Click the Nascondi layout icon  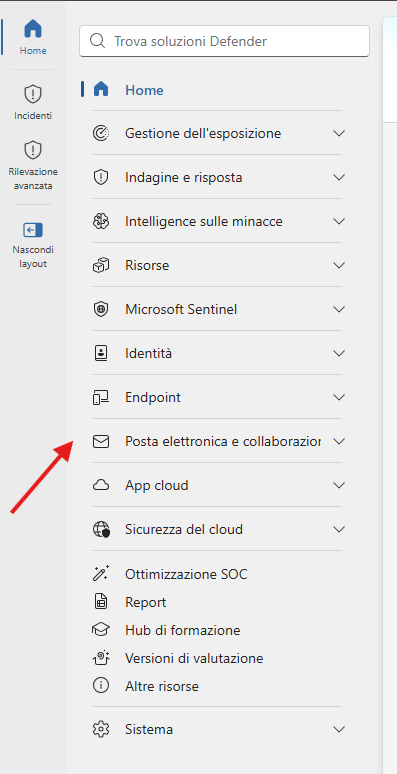33,230
